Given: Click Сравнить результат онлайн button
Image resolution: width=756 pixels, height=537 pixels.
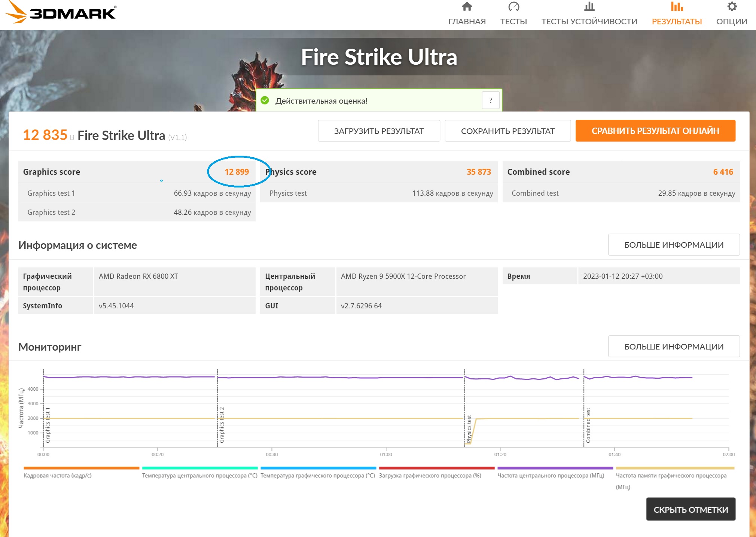Looking at the screenshot, I should (x=655, y=131).
